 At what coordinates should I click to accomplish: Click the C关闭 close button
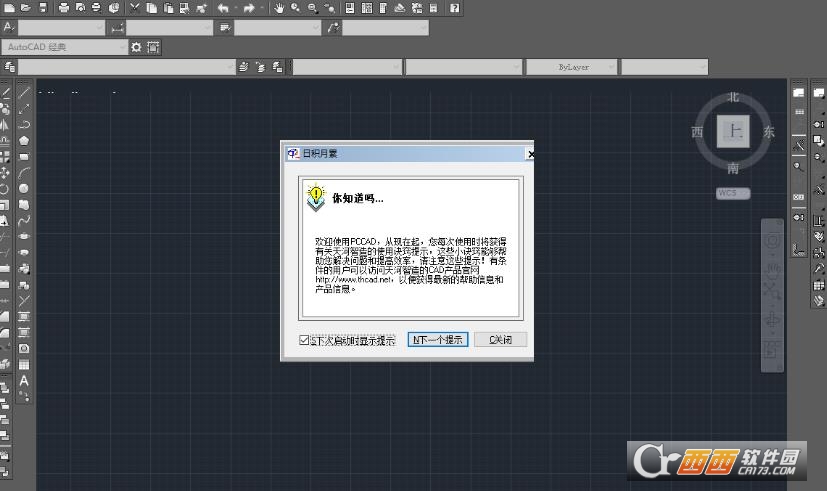501,340
